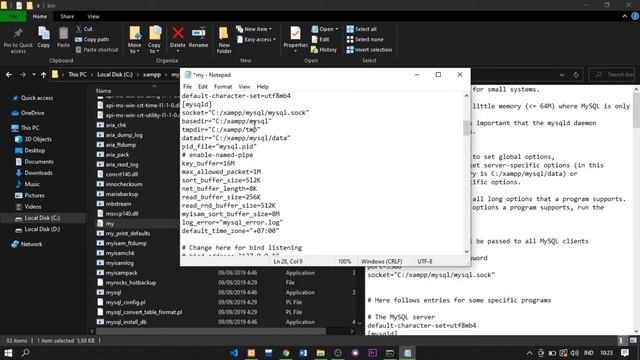Click the taskbar Search icon
Image resolution: width=640 pixels, height=360 pixels.
(25, 353)
